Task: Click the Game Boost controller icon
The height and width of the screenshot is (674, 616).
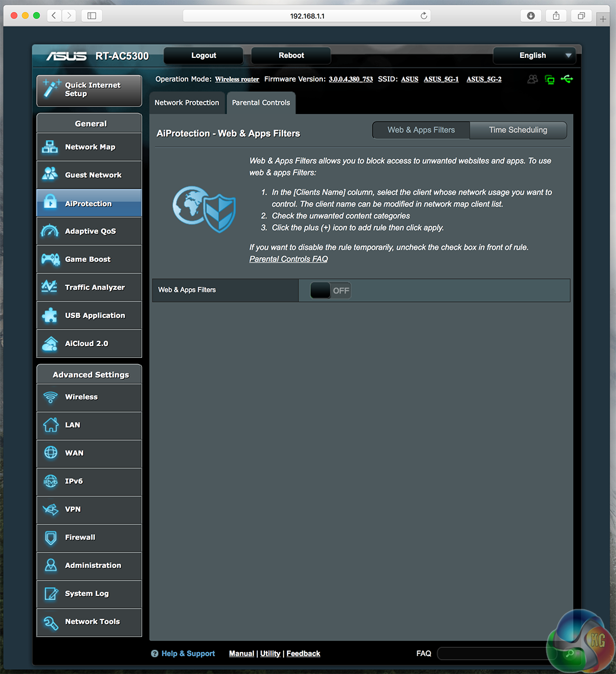Action: tap(50, 259)
